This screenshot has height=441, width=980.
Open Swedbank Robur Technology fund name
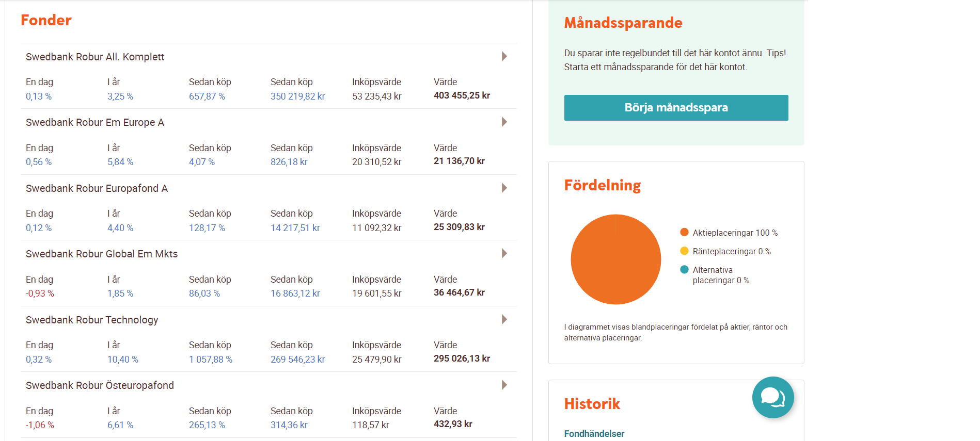coord(92,320)
